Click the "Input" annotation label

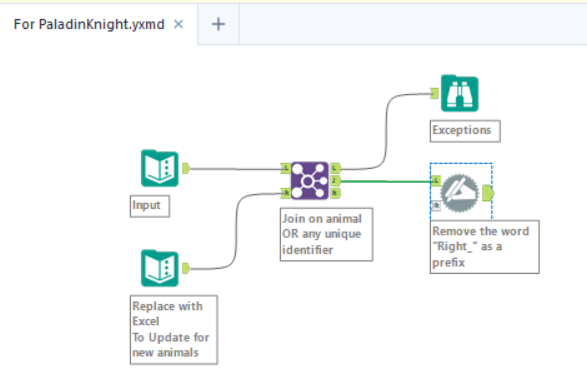point(150,206)
